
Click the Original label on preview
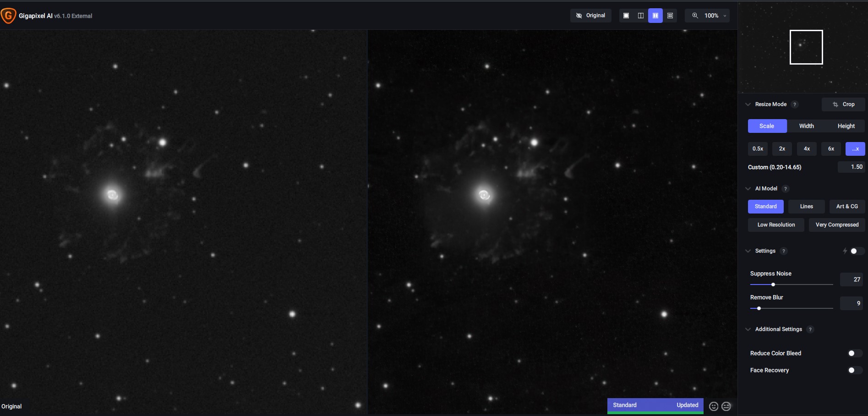click(x=11, y=406)
